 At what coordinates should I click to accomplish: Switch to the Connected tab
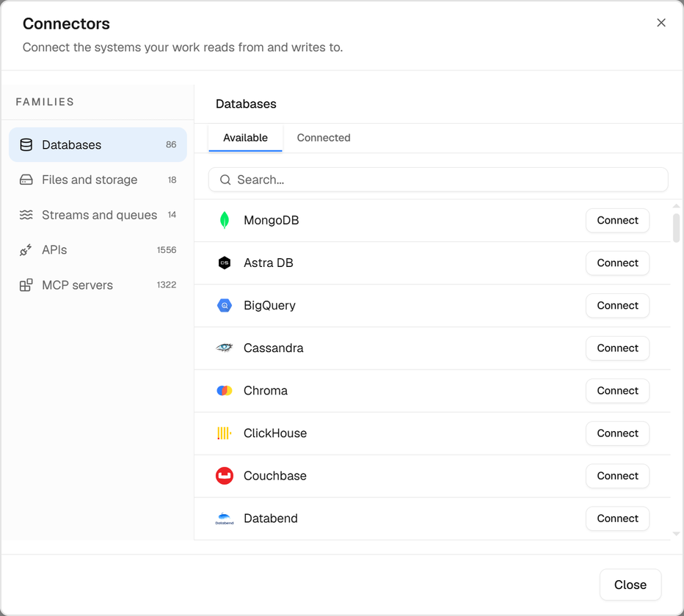tap(324, 138)
